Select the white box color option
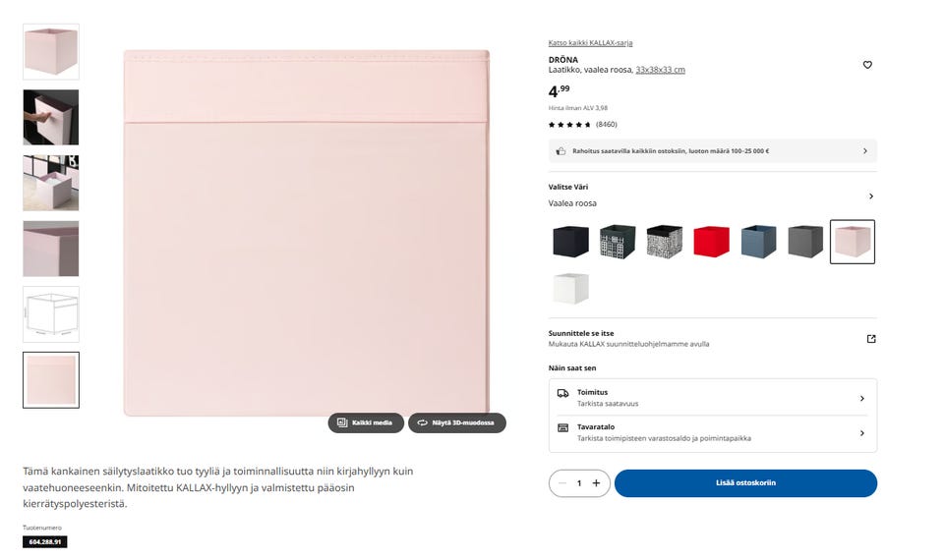 pyautogui.click(x=570, y=289)
